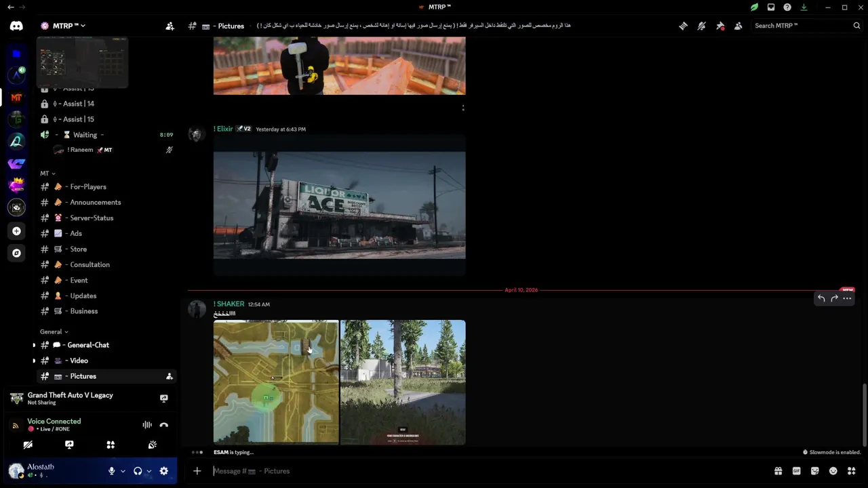Share Grand Theft Auto V screen icon
Screen dimensions: 868x488
click(163, 399)
